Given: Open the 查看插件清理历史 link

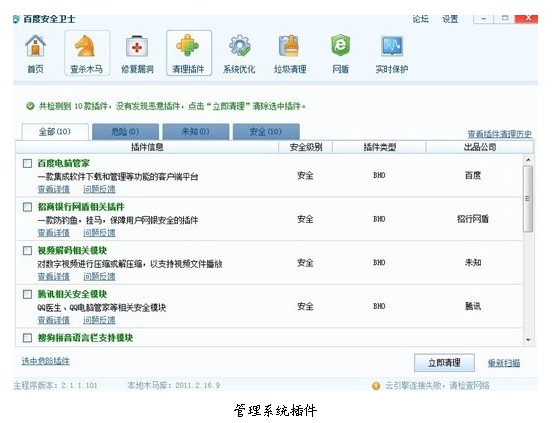Looking at the screenshot, I should click(x=500, y=134).
